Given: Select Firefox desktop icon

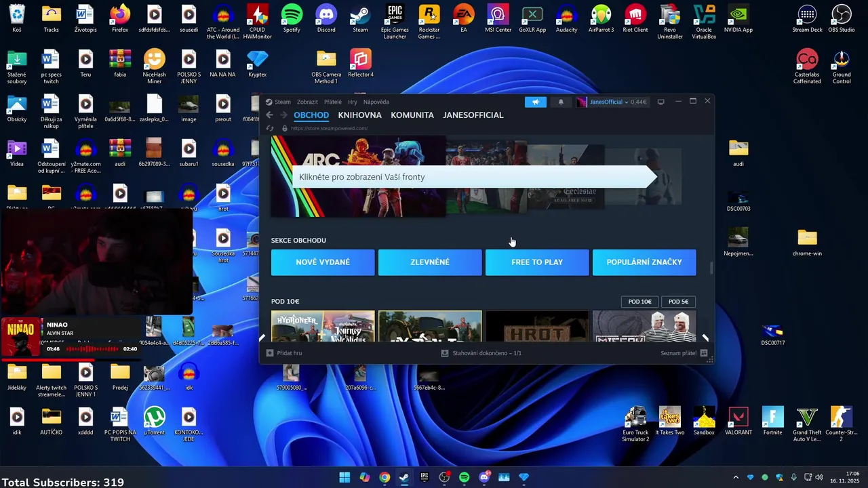Looking at the screenshot, I should coord(120,19).
